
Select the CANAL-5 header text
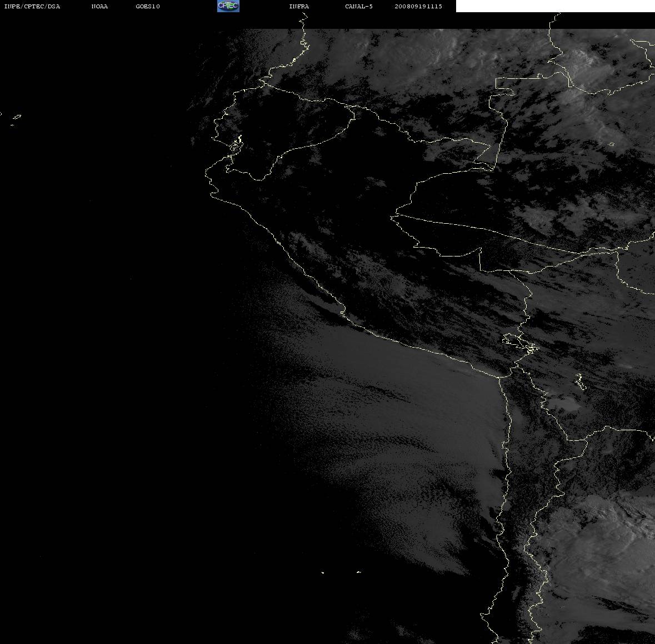point(359,6)
